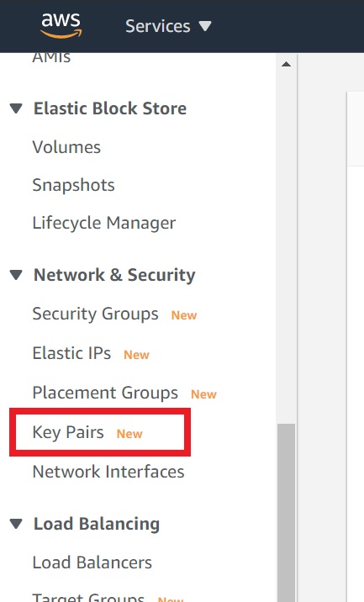
Task: Go to Snapshots
Action: 73,185
